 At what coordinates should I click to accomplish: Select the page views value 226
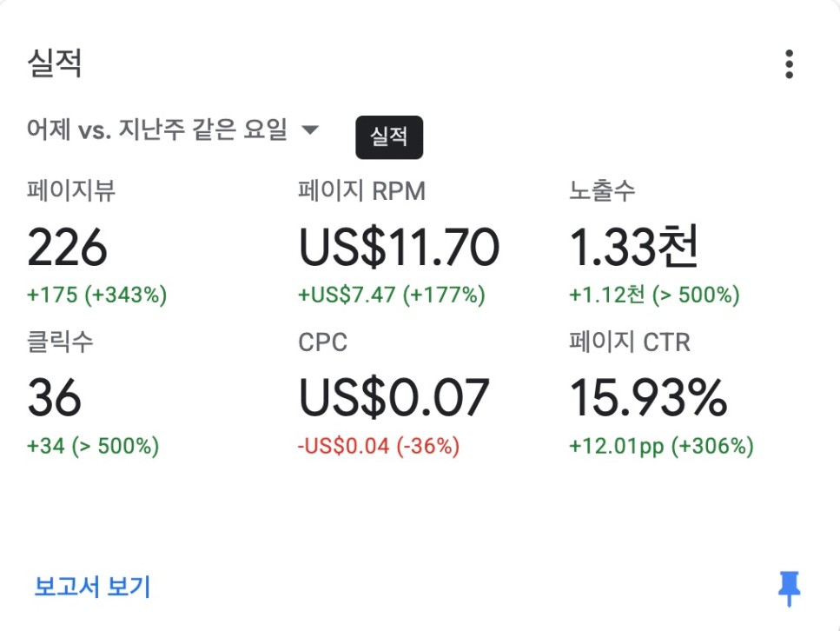click(68, 248)
